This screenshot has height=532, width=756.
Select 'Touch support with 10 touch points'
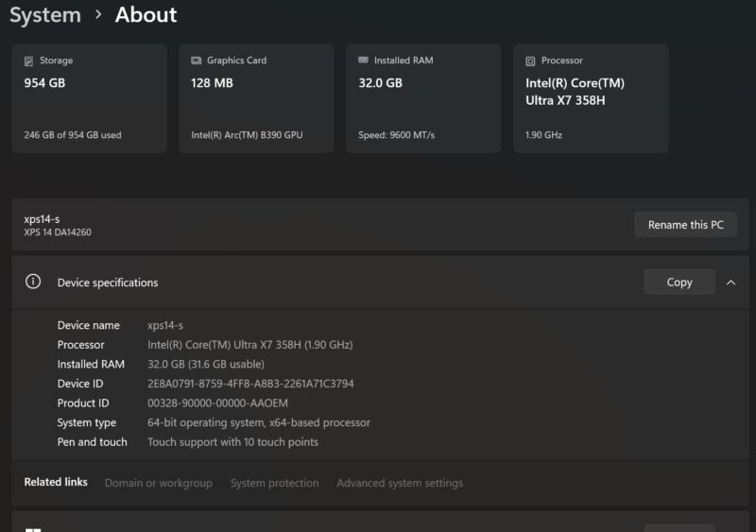pos(232,442)
